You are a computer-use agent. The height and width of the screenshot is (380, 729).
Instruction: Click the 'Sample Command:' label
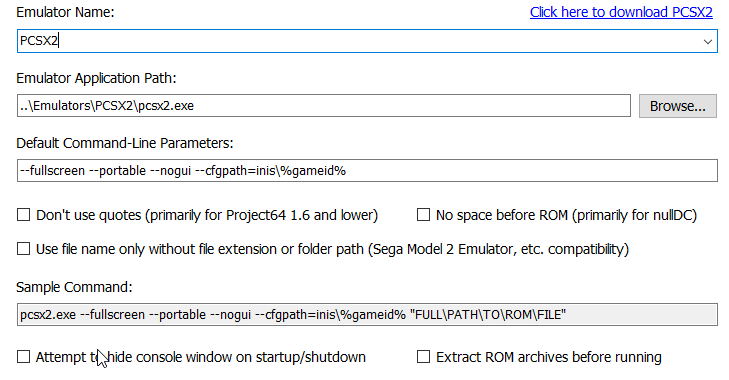tap(74, 287)
